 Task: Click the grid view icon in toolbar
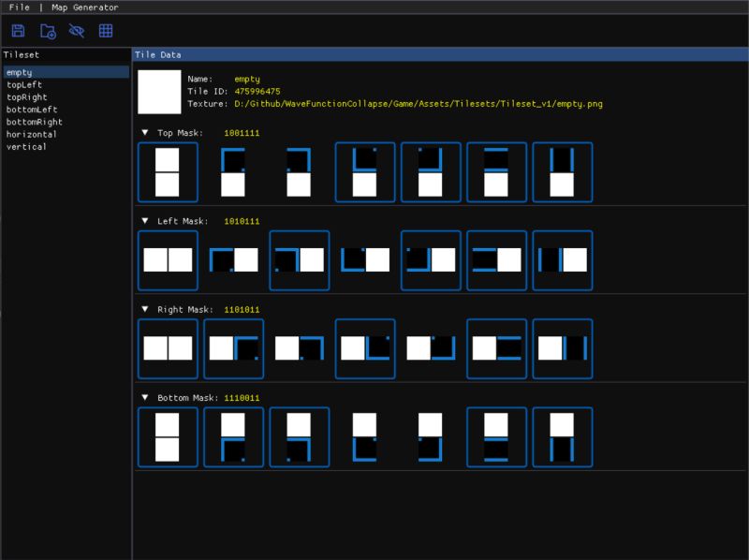(106, 31)
